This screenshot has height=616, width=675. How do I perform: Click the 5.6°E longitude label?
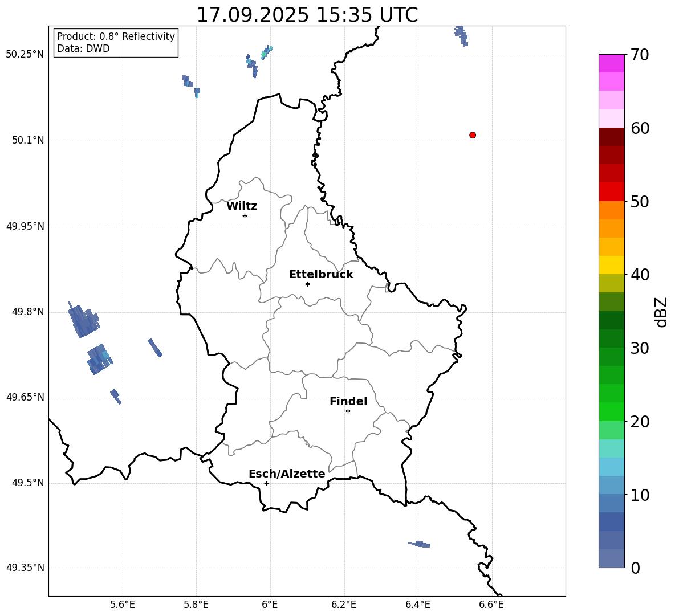[122, 605]
